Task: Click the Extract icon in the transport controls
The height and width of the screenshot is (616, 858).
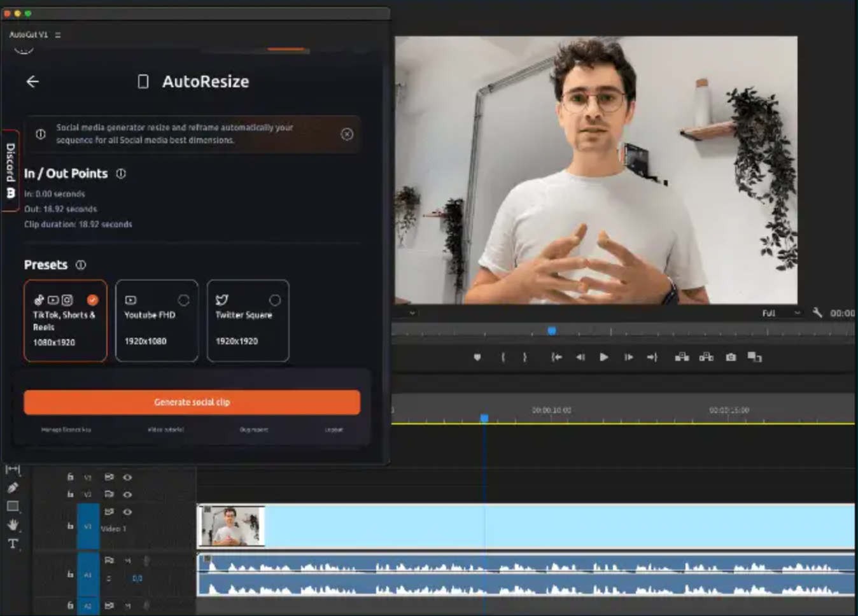Action: pos(705,357)
